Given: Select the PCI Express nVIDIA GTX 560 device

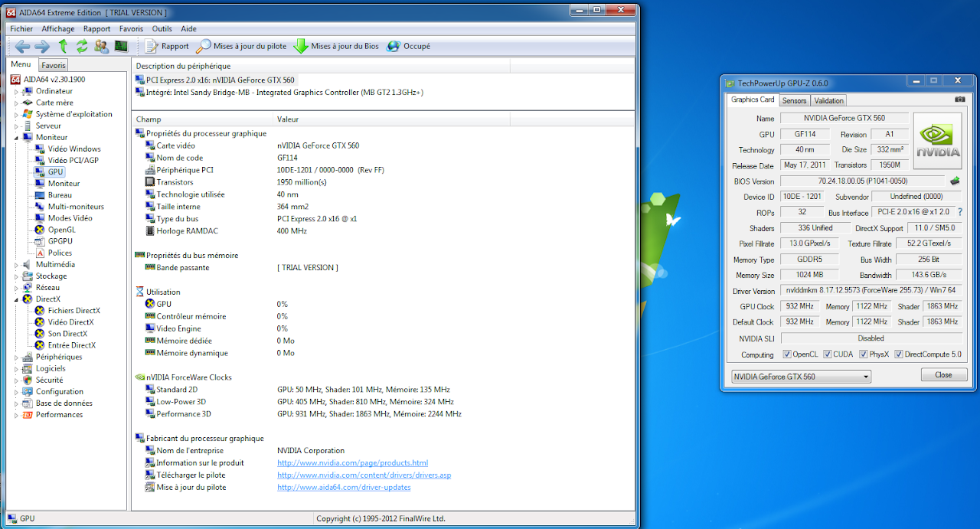Looking at the screenshot, I should pyautogui.click(x=215, y=80).
